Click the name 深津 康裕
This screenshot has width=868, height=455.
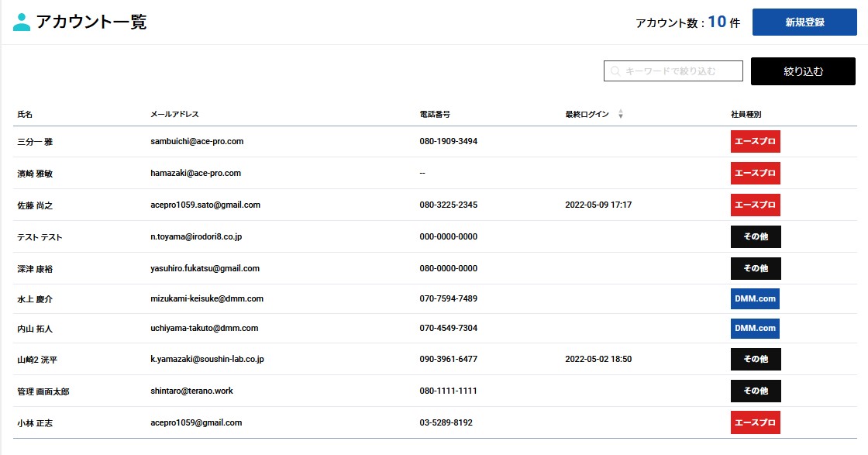tap(35, 269)
